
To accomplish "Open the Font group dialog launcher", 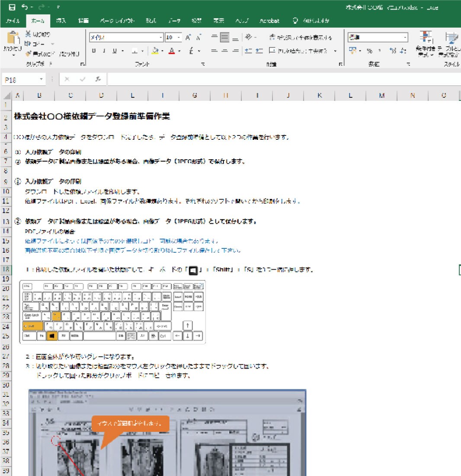I will [x=203, y=64].
